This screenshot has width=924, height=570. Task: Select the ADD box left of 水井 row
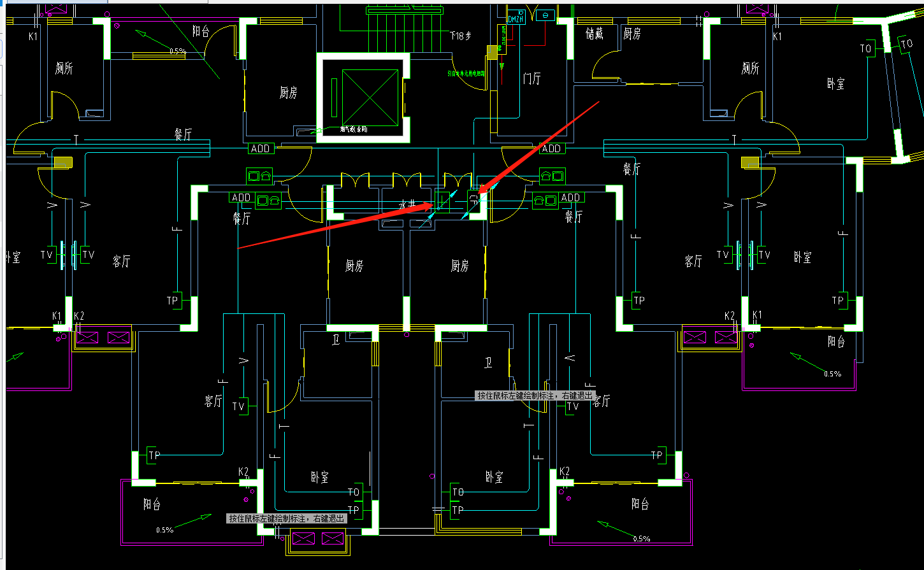coord(242,197)
